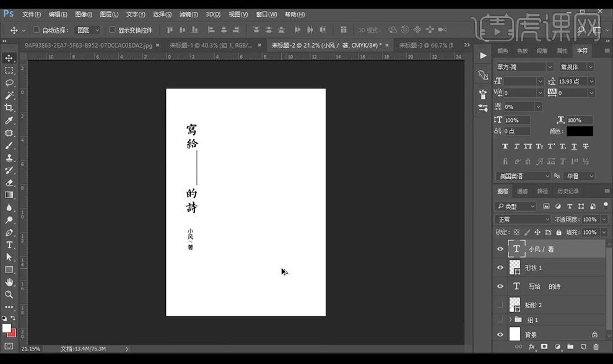613x364 pixels.
Task: Click the foreground color swatch
Action: coord(6,328)
